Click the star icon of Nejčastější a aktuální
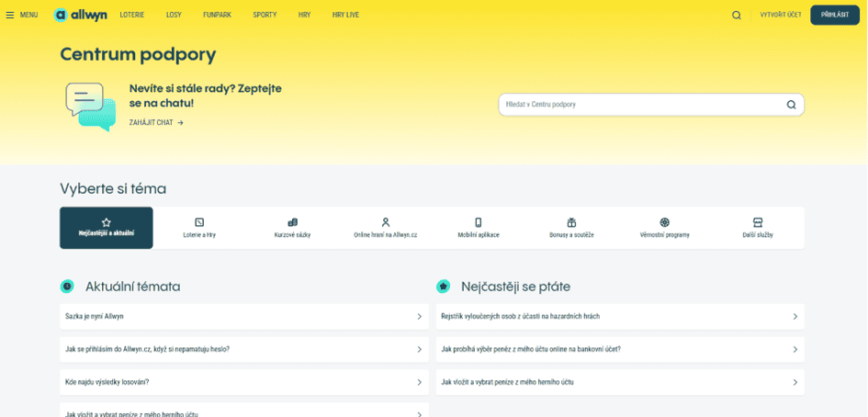This screenshot has width=868, height=417. pos(107,222)
